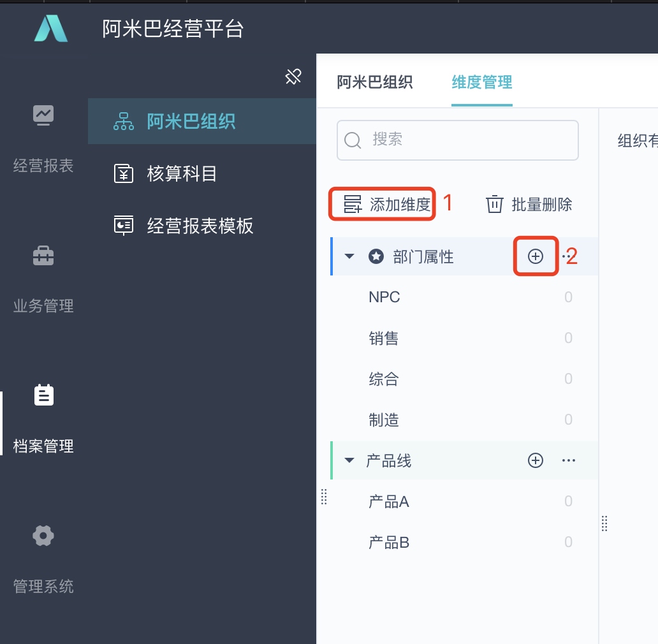
Task: Open 核算科目 menu item
Action: [x=182, y=173]
